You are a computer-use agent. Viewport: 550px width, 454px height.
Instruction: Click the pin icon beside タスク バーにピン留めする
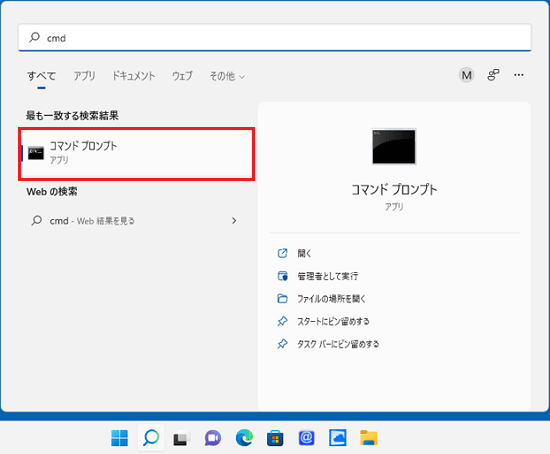tap(282, 344)
